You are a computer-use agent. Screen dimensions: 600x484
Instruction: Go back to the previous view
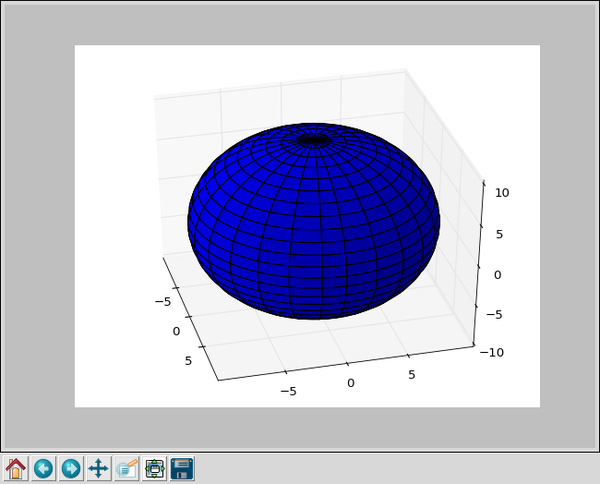(43, 468)
